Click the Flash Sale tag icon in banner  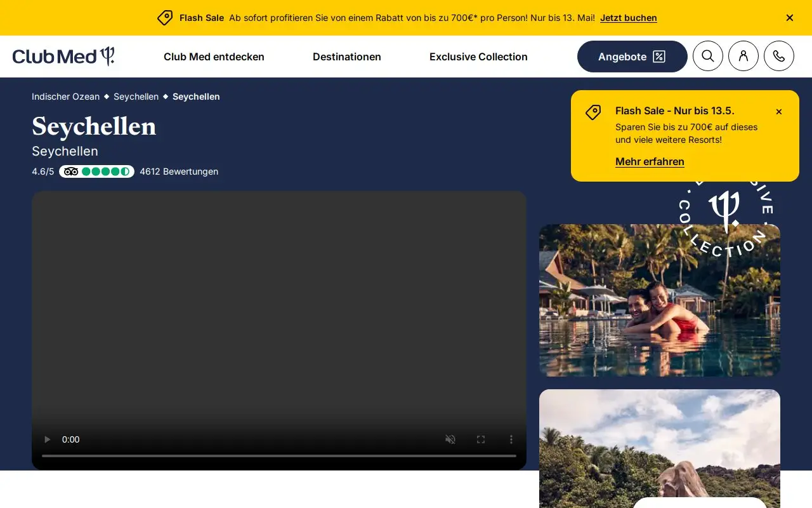(165, 18)
